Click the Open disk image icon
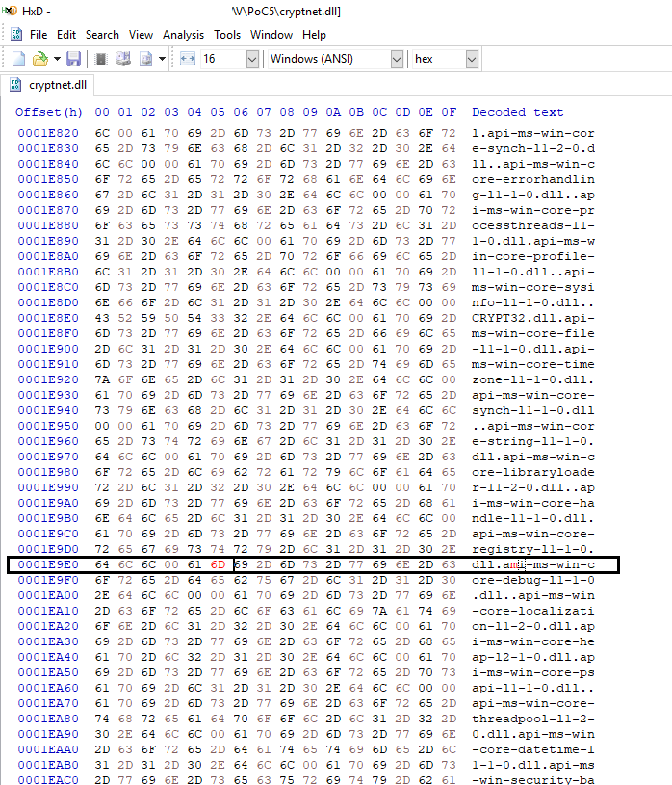Screen dimensions: 672x785 click(145, 60)
